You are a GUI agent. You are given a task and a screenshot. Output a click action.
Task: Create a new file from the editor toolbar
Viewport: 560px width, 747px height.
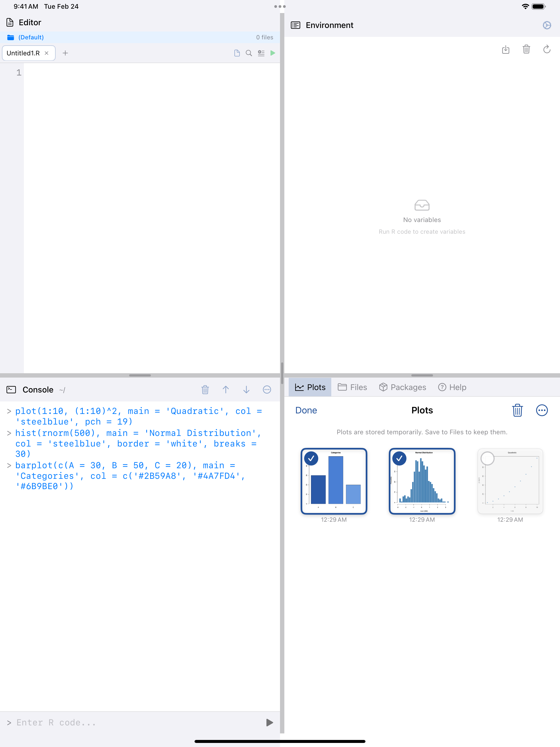tap(237, 53)
